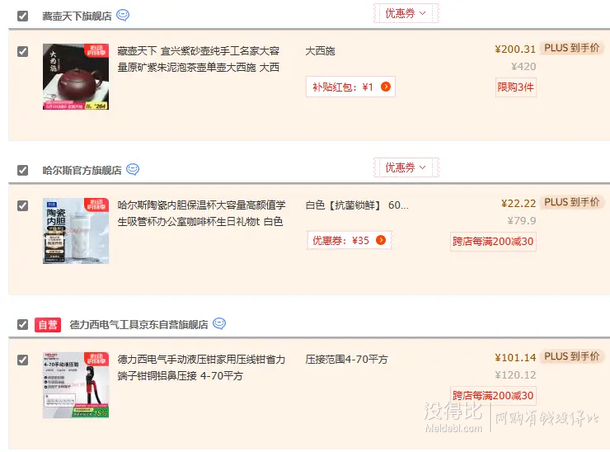Open 哈尔斯陶瓷内胆保温杯 product title link
610x452 pixels.
(202, 213)
